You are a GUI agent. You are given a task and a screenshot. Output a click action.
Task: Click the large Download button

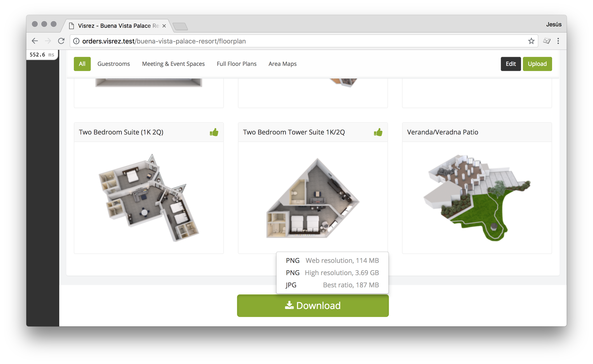coord(313,305)
